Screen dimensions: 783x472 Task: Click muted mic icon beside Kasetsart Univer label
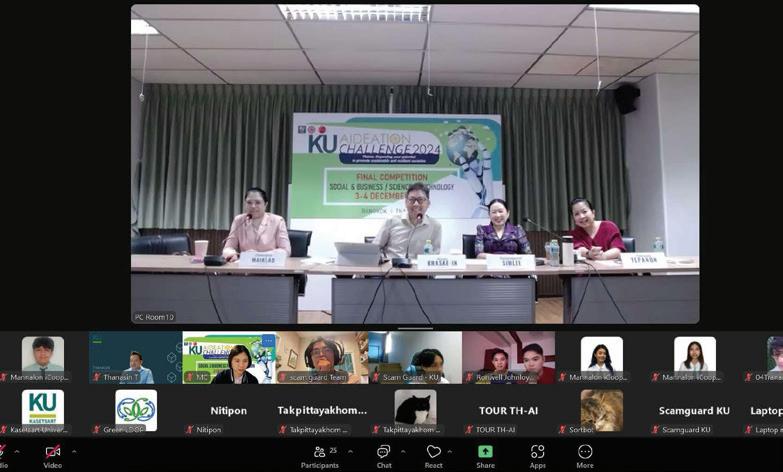coord(3,430)
